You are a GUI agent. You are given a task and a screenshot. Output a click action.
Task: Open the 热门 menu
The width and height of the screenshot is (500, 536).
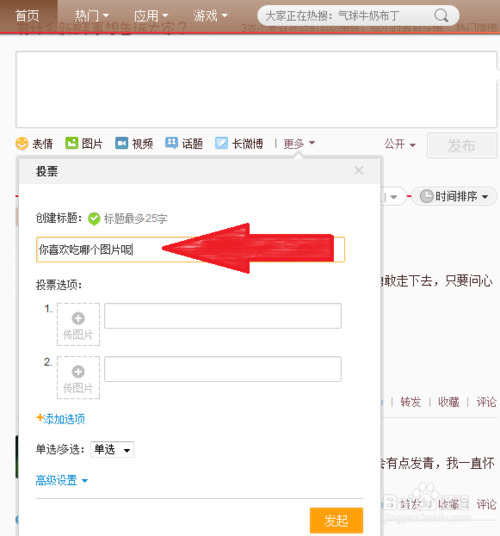point(91,16)
